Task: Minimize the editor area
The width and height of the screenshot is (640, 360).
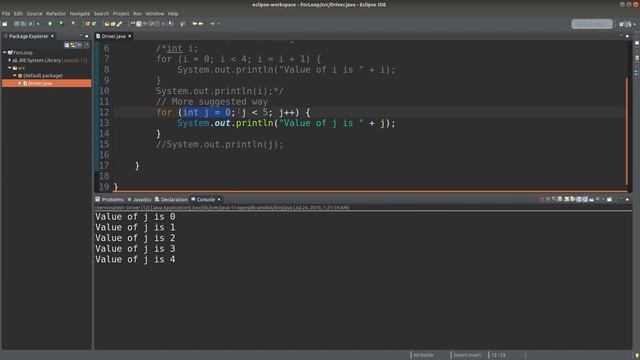Action: 621,36
